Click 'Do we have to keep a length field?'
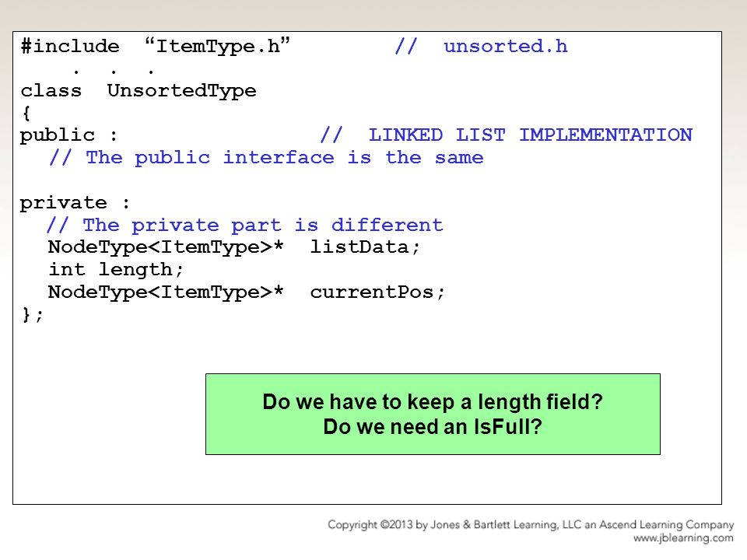Viewport: 747px width, 560px height. pyautogui.click(x=433, y=402)
